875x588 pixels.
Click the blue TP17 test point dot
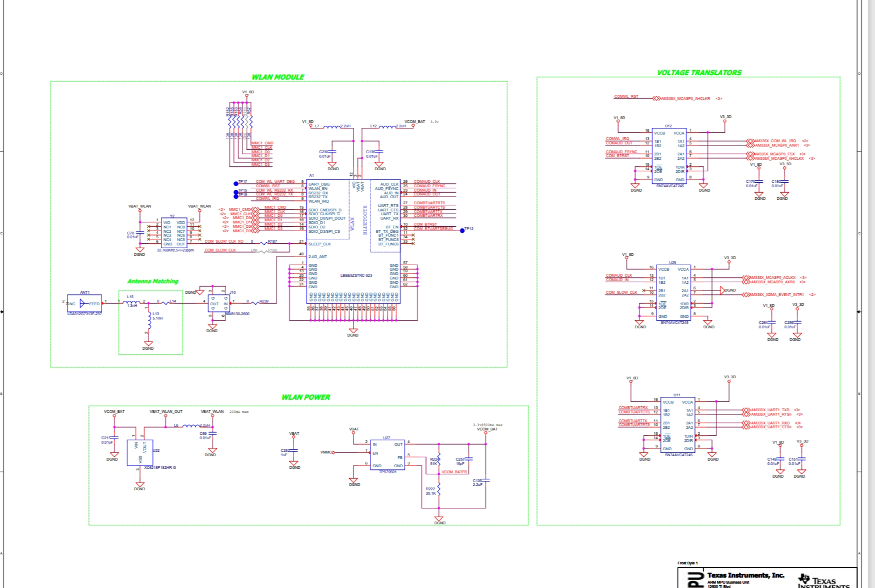click(236, 183)
